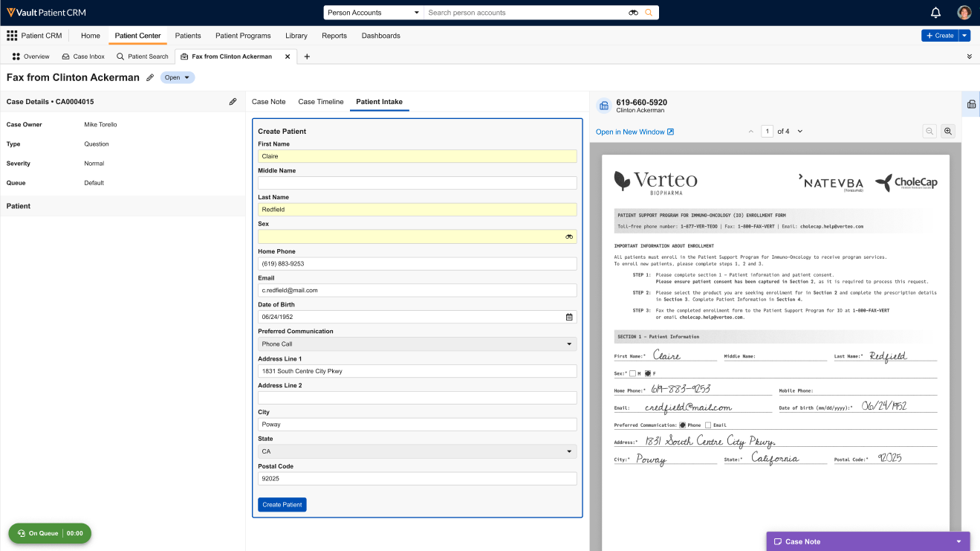The height and width of the screenshot is (551, 980).
Task: Edit the case title with pencil icon
Action: coord(150,77)
